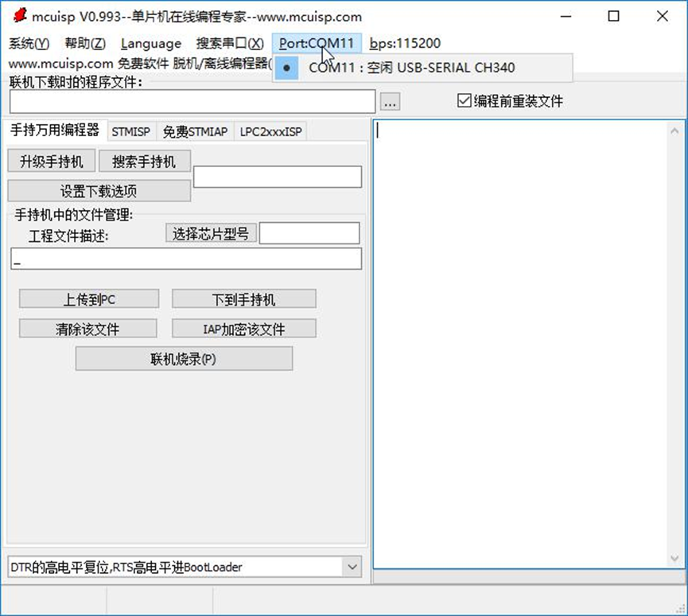Click the 上传到PC button

coord(89,299)
